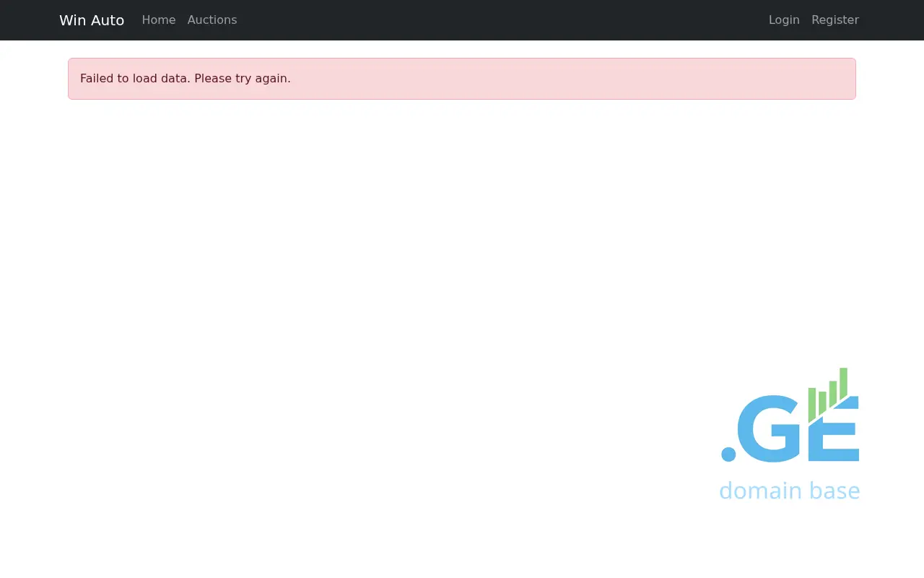Click the word 'base' below the logo
The width and height of the screenshot is (924, 578).
[x=834, y=491]
